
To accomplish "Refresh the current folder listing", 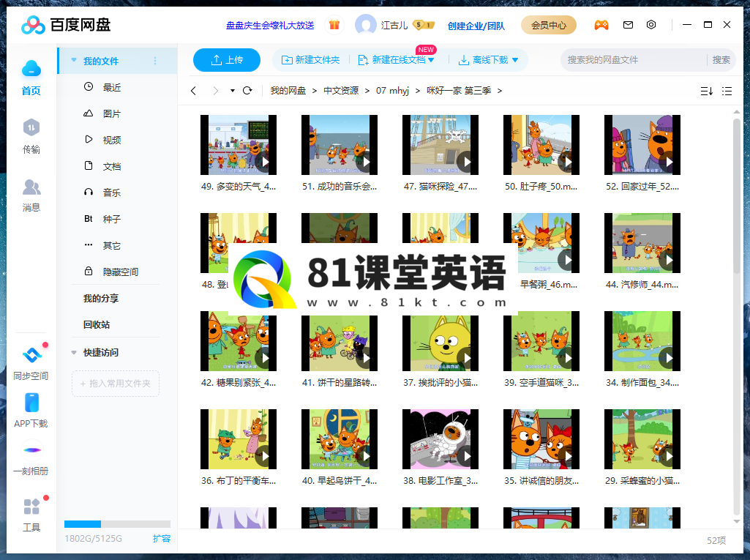I will point(247,91).
